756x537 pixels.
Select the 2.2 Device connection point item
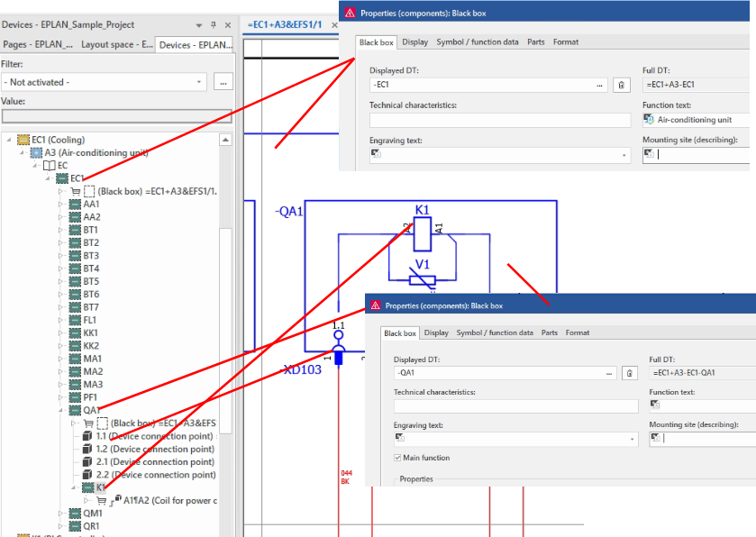155,475
